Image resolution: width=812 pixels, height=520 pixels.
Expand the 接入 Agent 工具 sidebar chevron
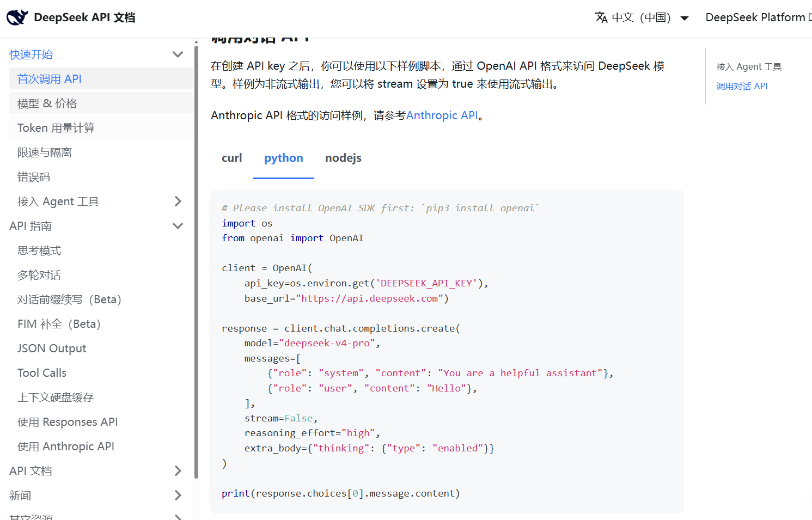[178, 201]
